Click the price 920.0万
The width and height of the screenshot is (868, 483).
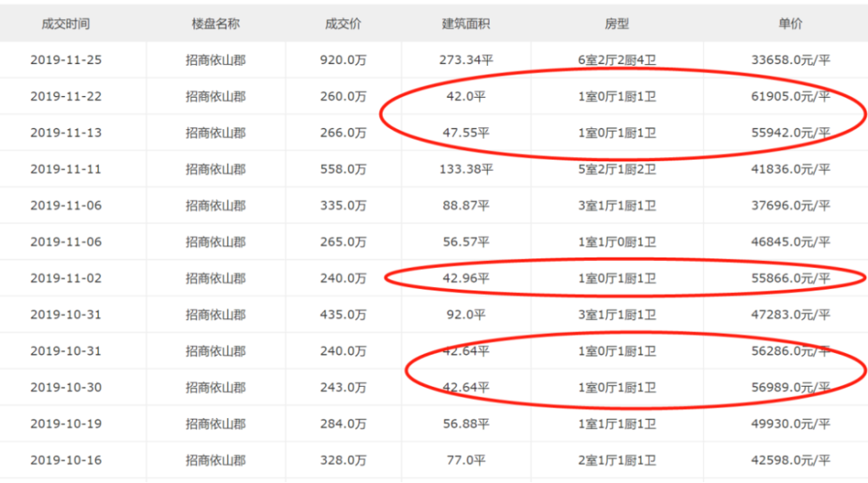pyautogui.click(x=343, y=60)
